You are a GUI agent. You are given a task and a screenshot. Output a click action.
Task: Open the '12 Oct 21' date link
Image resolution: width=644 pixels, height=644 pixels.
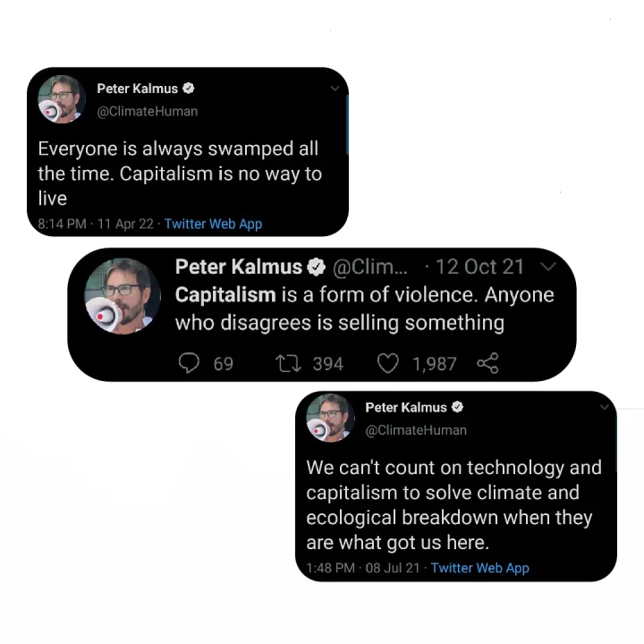[479, 267]
